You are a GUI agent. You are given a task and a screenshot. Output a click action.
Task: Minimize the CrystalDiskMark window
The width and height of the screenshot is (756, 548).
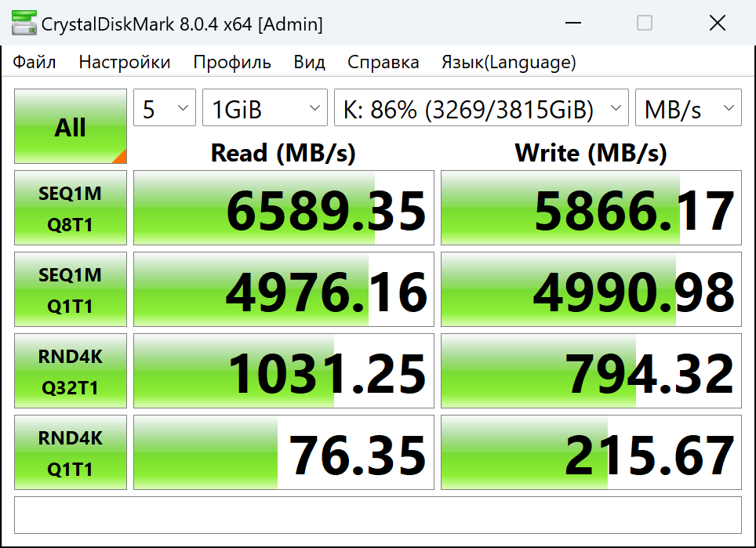pyautogui.click(x=573, y=23)
